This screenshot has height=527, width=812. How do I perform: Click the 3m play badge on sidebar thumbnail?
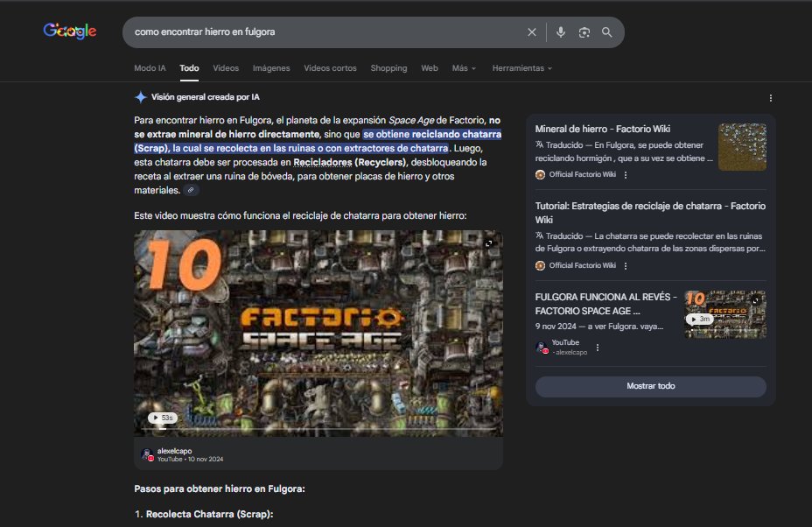coord(700,320)
